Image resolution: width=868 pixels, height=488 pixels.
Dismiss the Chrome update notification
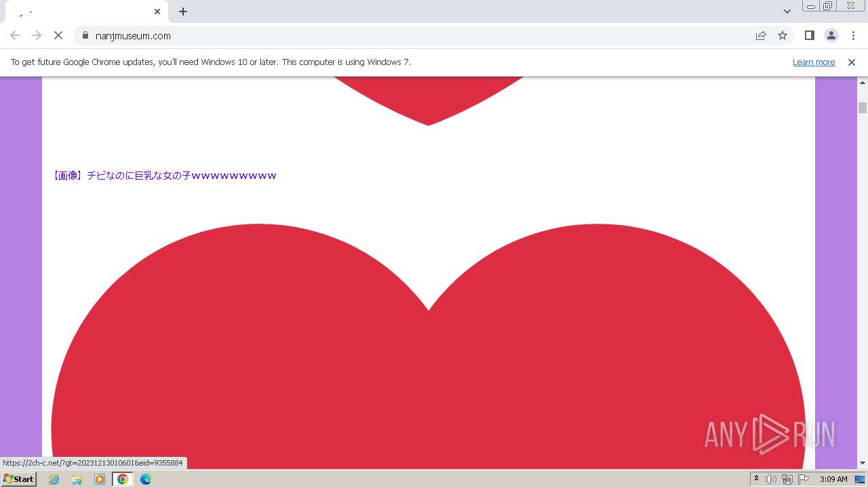coord(852,62)
